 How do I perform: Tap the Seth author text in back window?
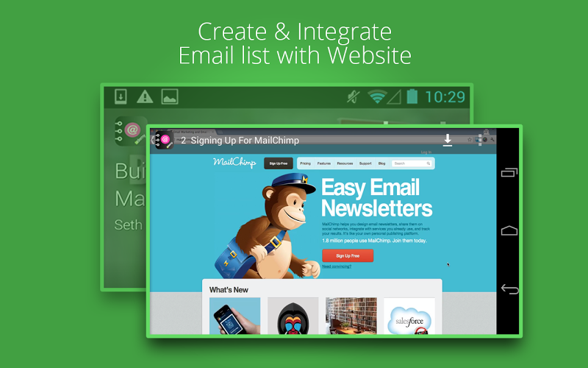tap(129, 225)
